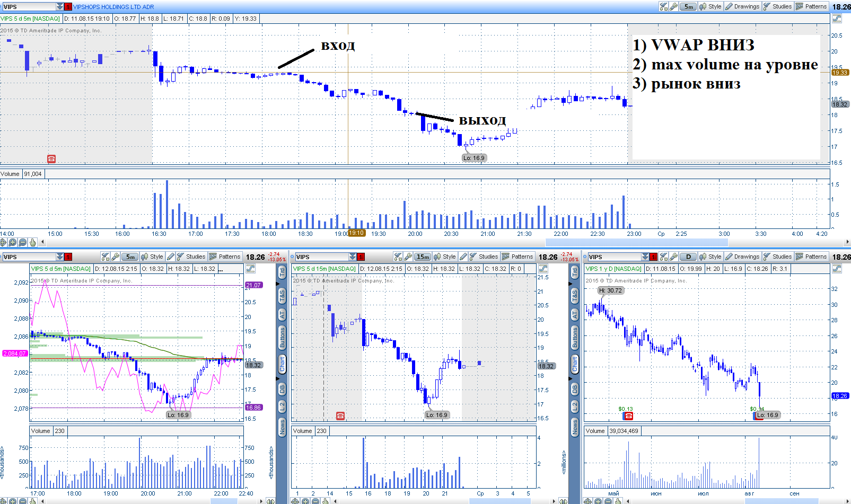Select the hand drag tool under top chart
The image size is (851, 504).
tap(32, 242)
